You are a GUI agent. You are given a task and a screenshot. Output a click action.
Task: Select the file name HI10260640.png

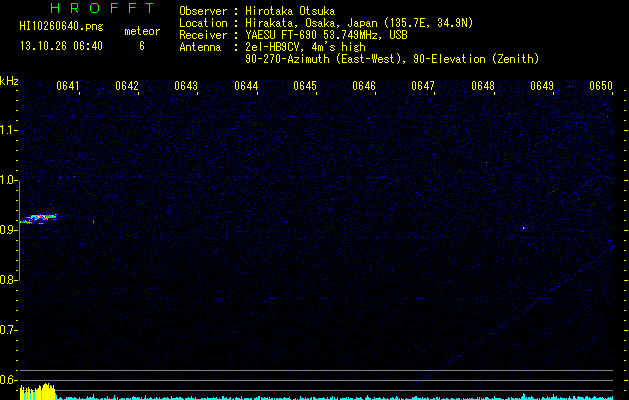point(61,26)
